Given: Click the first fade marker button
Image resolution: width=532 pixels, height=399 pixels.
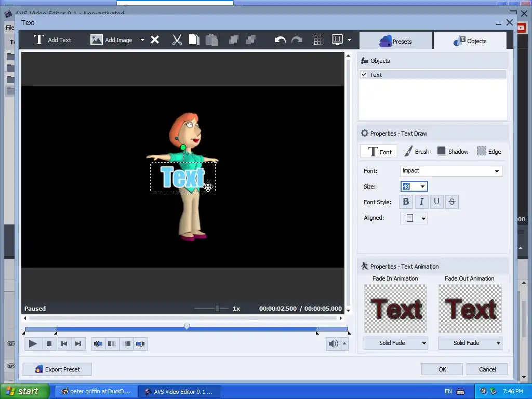Looking at the screenshot, I should 98,344.
